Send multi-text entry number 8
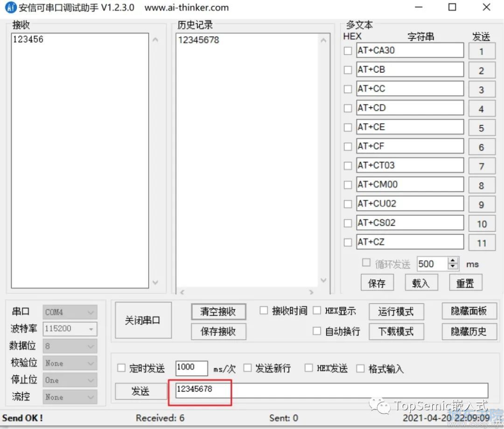This screenshot has height=429, width=504. 482,186
